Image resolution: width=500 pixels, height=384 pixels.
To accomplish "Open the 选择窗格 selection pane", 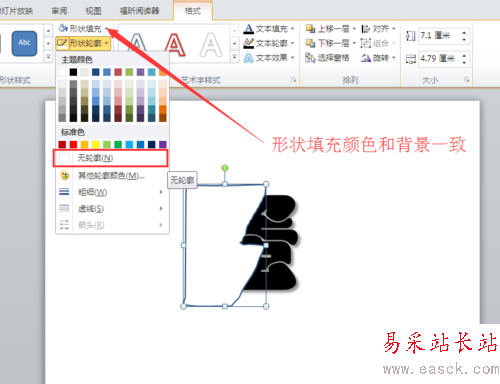I will tap(327, 58).
